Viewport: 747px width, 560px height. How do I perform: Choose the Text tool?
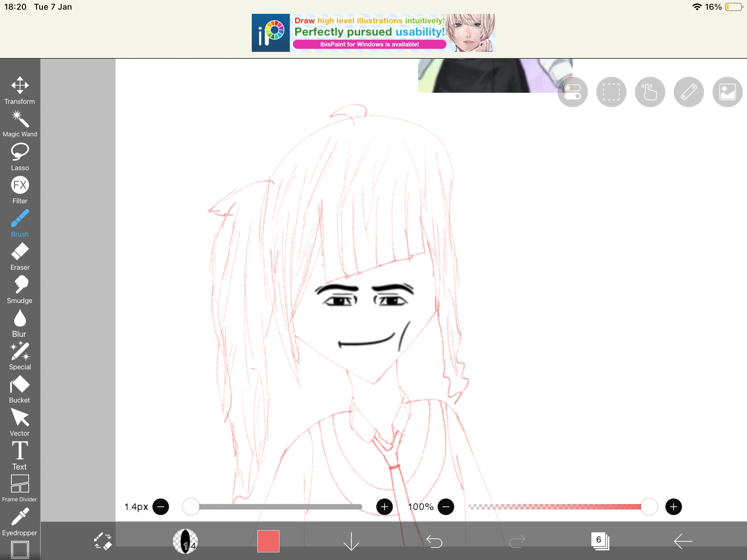point(20,455)
